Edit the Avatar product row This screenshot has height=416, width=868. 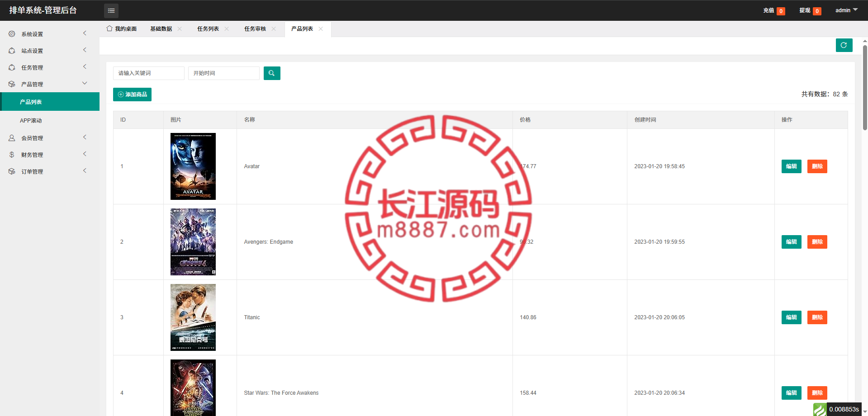(792, 166)
